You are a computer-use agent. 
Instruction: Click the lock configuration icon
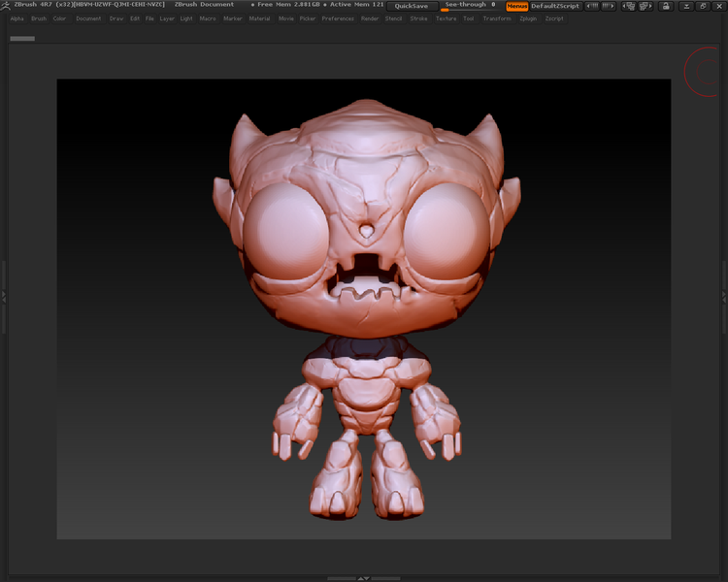(x=666, y=6)
